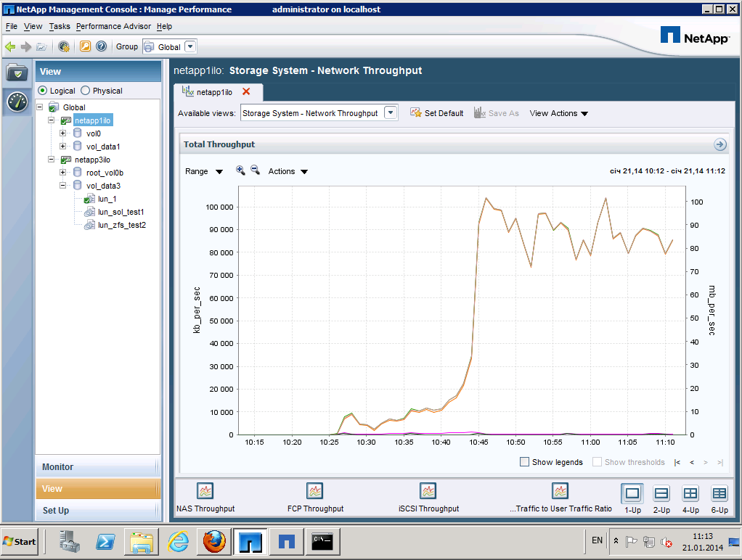Screen dimensions: 742x560
Task: Open the Group Global dropdown
Action: click(190, 46)
